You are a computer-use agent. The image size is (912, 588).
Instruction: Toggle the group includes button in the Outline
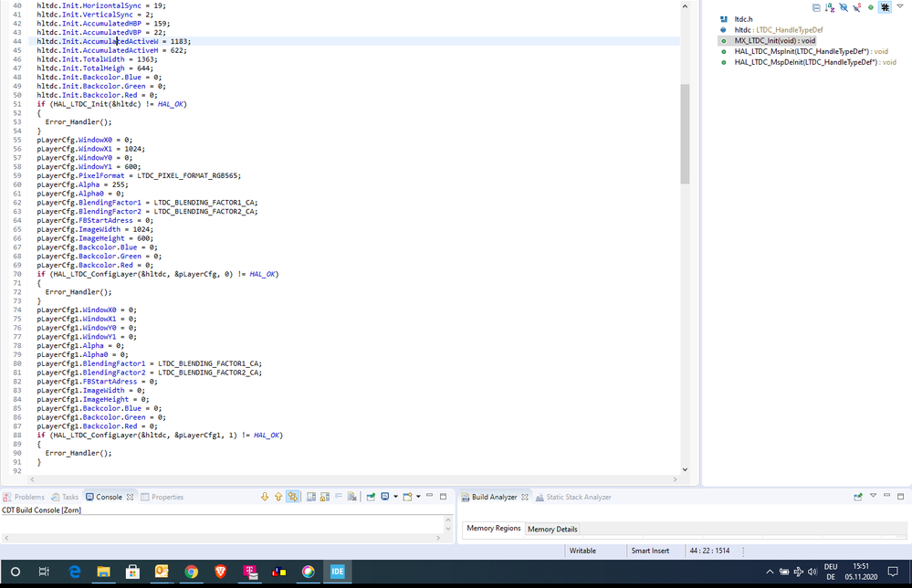click(x=885, y=7)
